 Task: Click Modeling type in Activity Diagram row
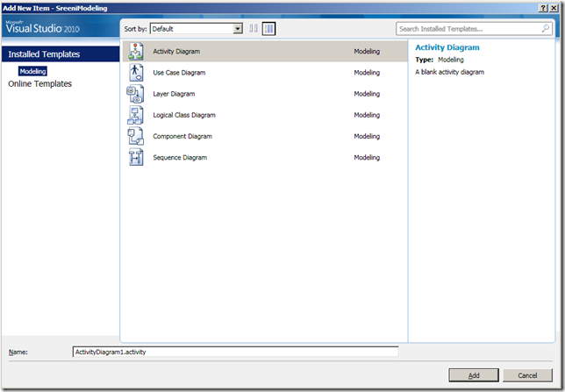pos(367,51)
